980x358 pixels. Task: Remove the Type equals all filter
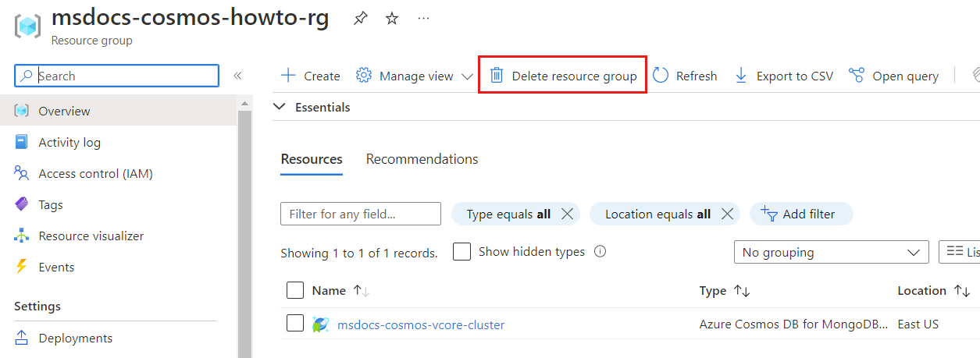click(568, 214)
